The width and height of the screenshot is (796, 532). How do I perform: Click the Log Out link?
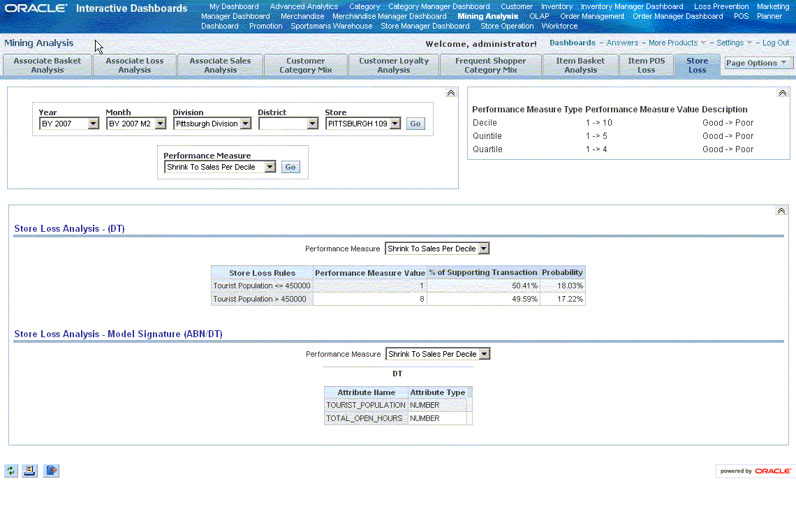pyautogui.click(x=776, y=43)
